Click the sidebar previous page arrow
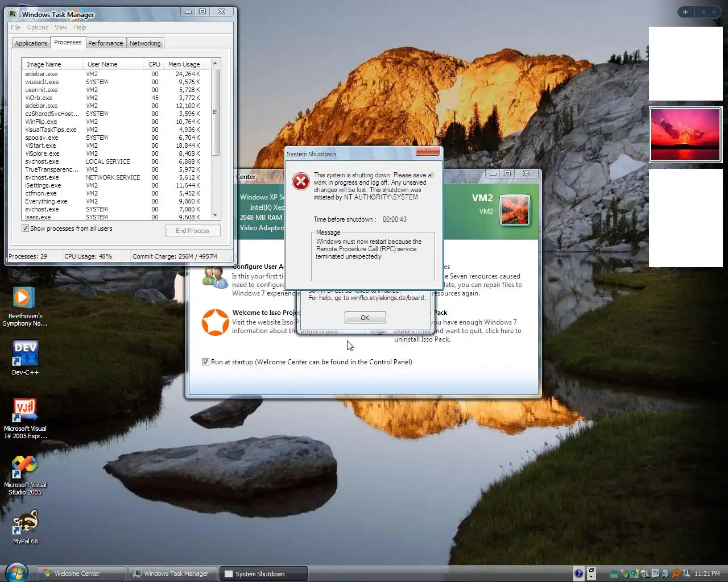The width and height of the screenshot is (728, 582). point(703,12)
